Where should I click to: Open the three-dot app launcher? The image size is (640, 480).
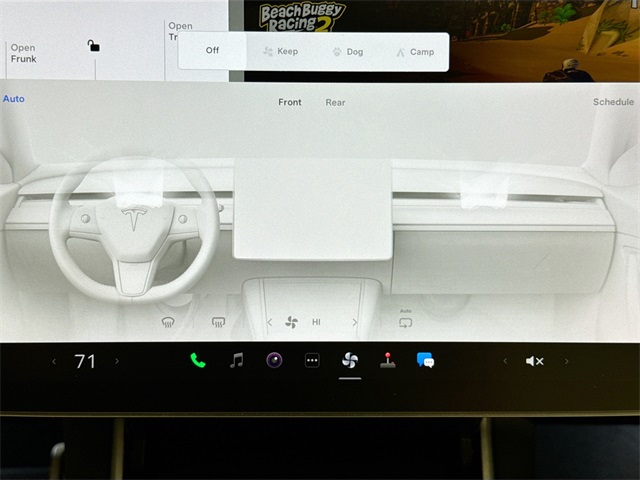tap(312, 360)
